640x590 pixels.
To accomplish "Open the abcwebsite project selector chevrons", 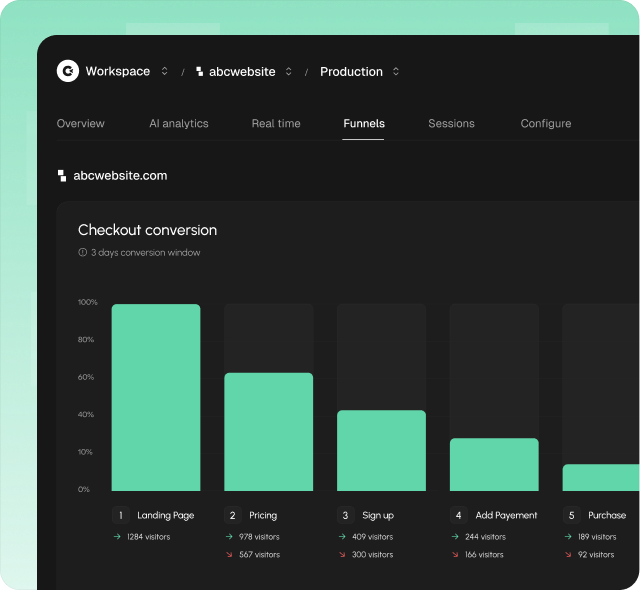I will click(289, 71).
